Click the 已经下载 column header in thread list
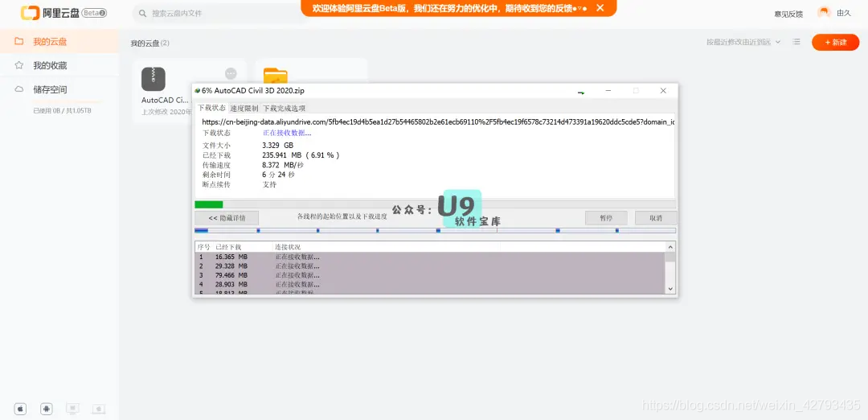The width and height of the screenshot is (868, 420). (x=228, y=246)
